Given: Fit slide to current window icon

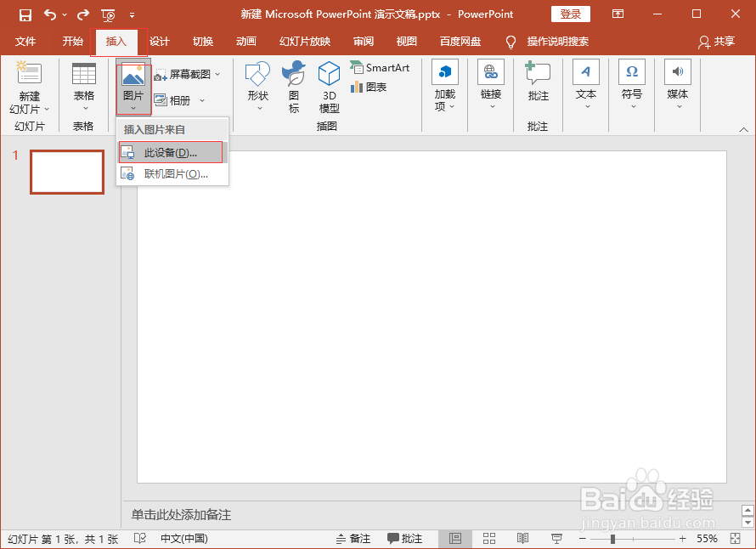Looking at the screenshot, I should coord(736,539).
